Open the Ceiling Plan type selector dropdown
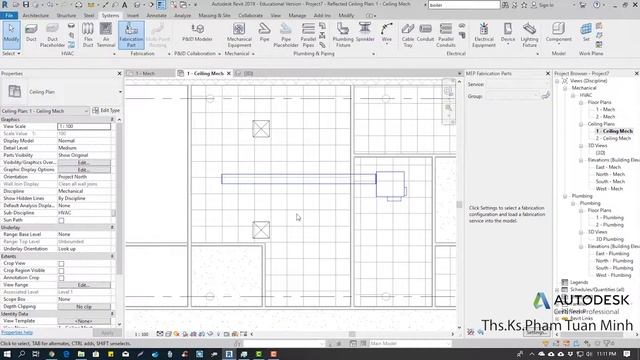This screenshot has height=360, width=640. tap(120, 92)
